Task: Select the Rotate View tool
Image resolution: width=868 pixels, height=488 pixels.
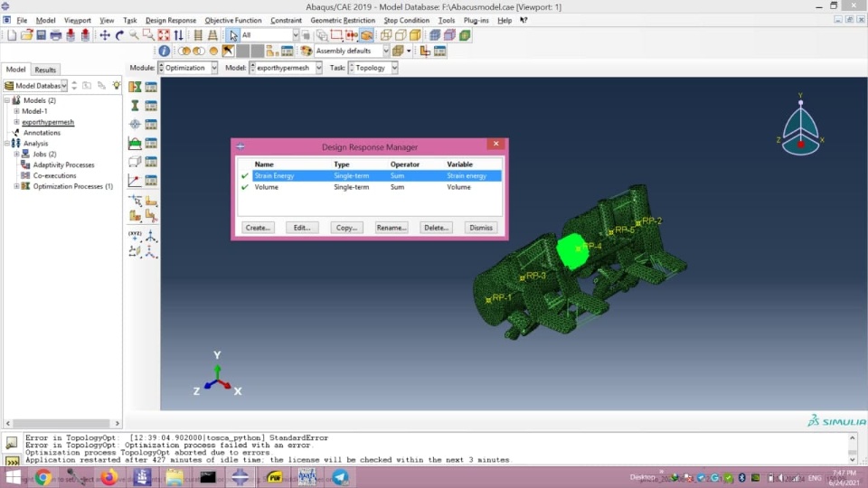Action: [119, 35]
